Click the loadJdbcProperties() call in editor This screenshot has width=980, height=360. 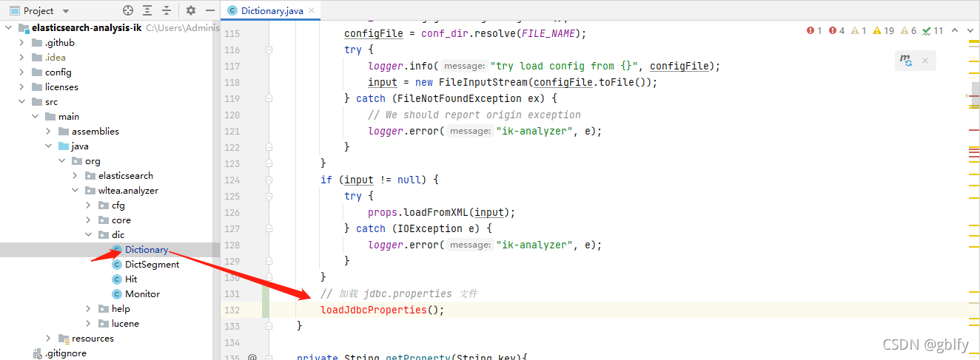click(382, 310)
